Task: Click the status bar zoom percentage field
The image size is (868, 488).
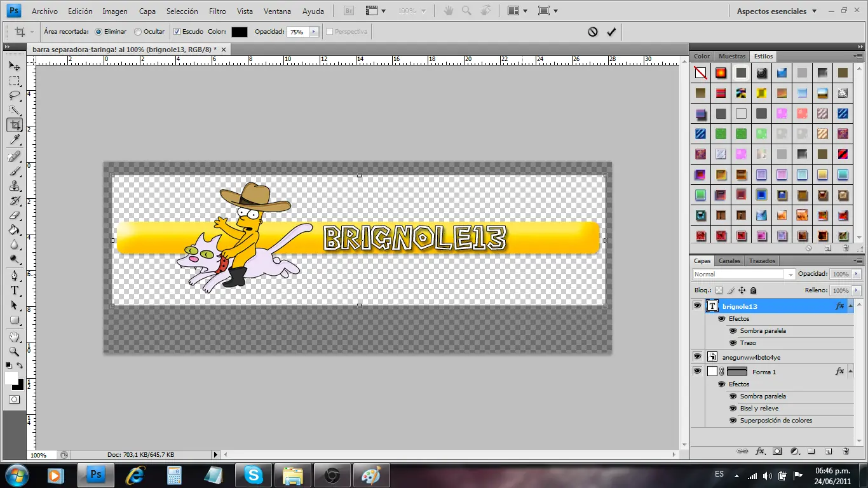Action: click(x=43, y=455)
